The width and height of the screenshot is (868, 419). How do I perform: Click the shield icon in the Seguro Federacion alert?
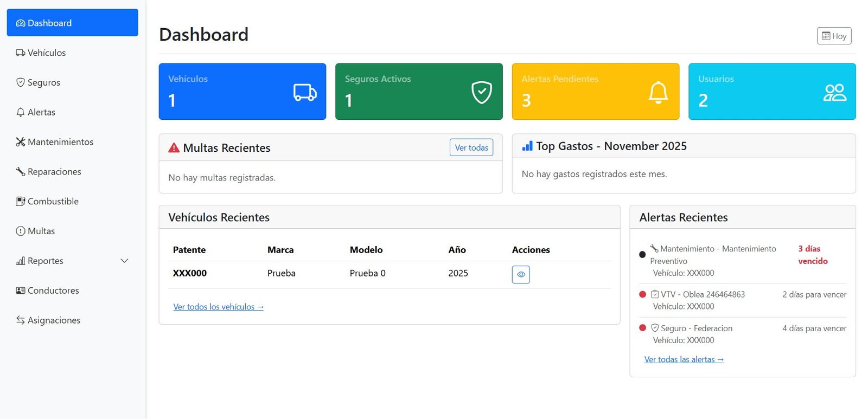point(655,328)
